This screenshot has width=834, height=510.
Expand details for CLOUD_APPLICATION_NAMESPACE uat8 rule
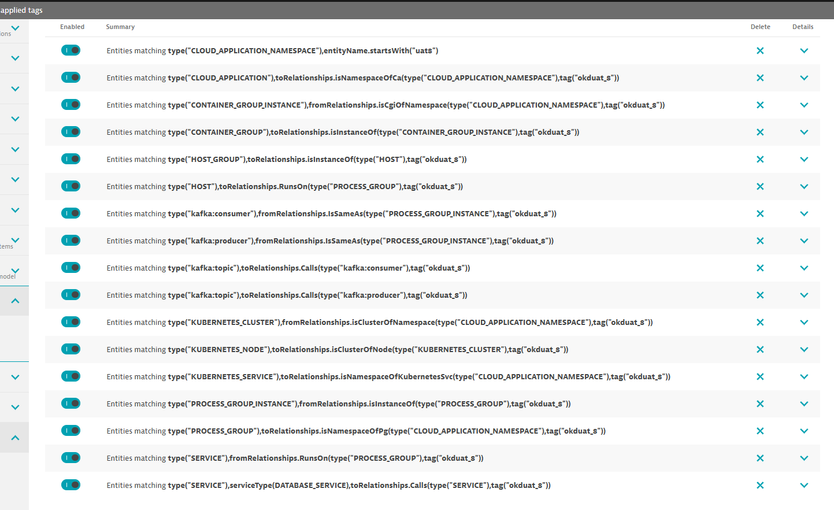pos(803,50)
